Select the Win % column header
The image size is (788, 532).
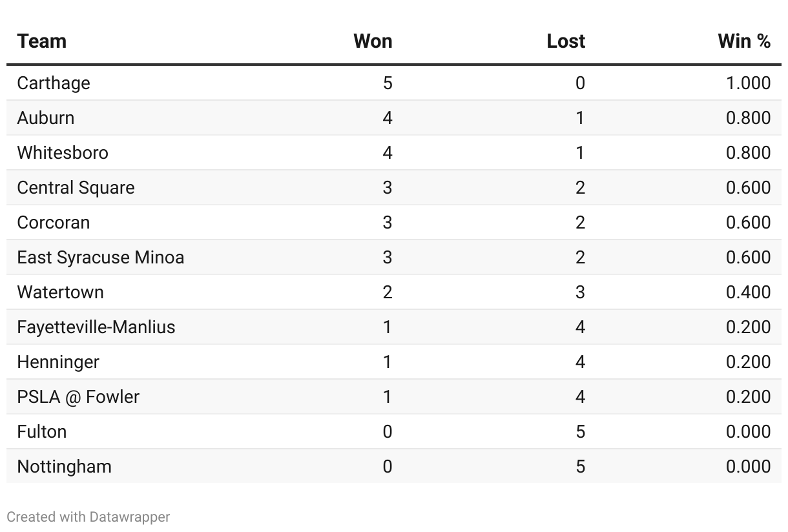[744, 41]
